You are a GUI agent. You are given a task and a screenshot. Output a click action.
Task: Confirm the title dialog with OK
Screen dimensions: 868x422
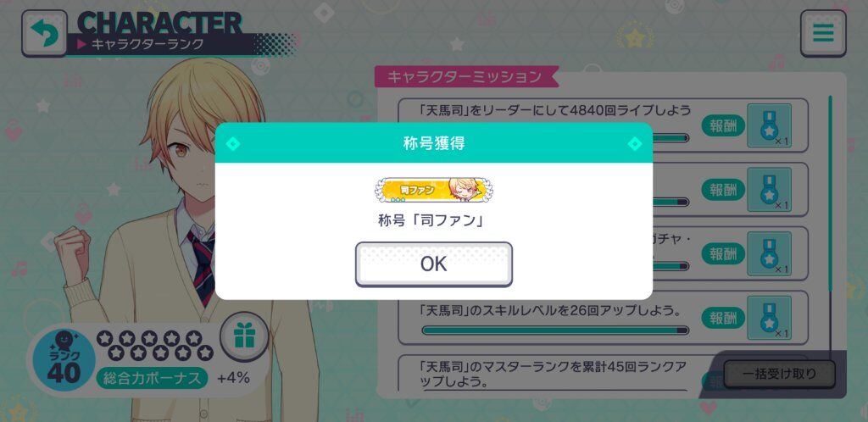pos(434,264)
